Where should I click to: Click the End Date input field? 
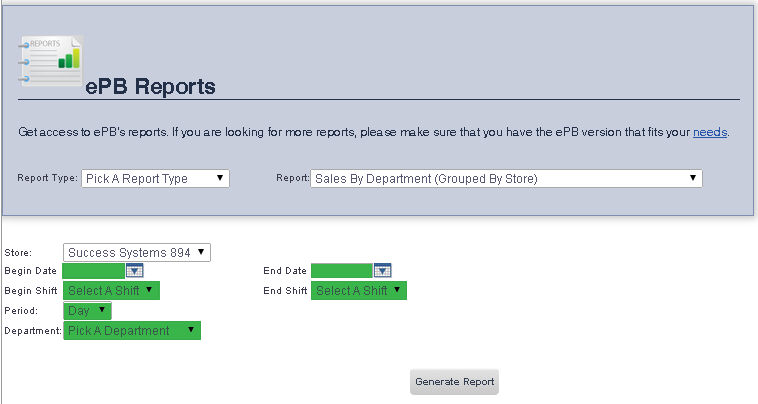(341, 271)
